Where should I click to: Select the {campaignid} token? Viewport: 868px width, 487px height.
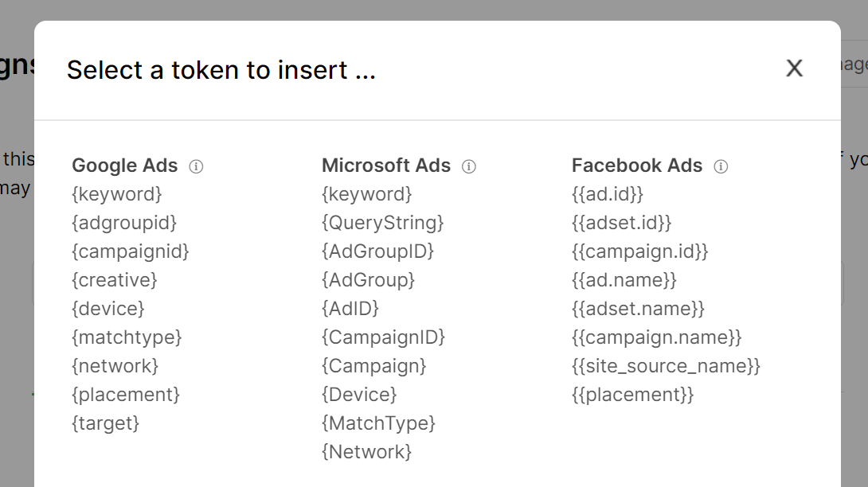click(x=131, y=251)
